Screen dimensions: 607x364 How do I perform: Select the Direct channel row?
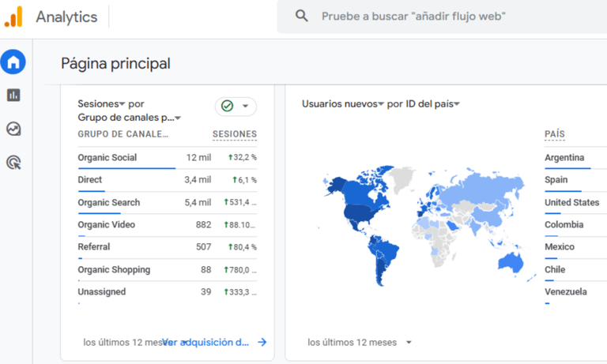click(168, 180)
